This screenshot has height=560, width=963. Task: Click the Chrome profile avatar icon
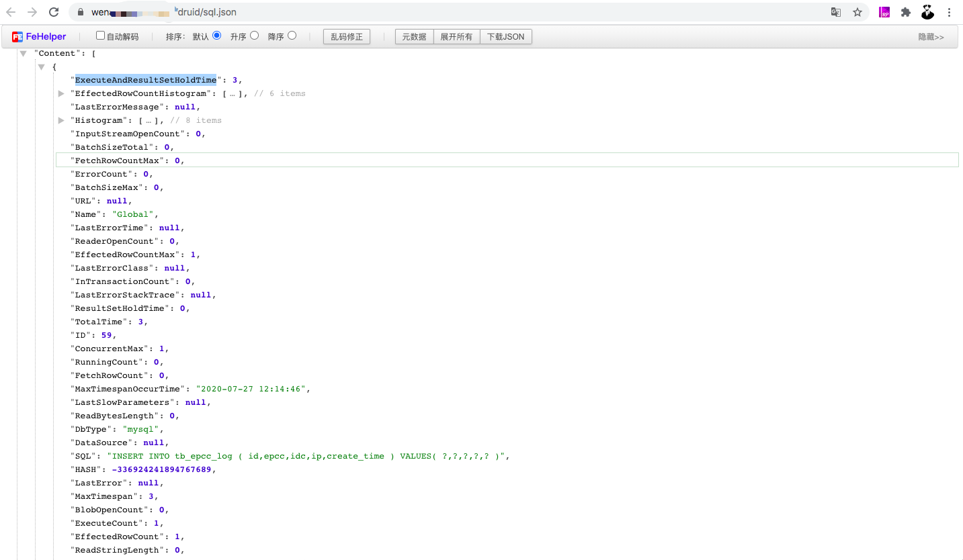927,11
